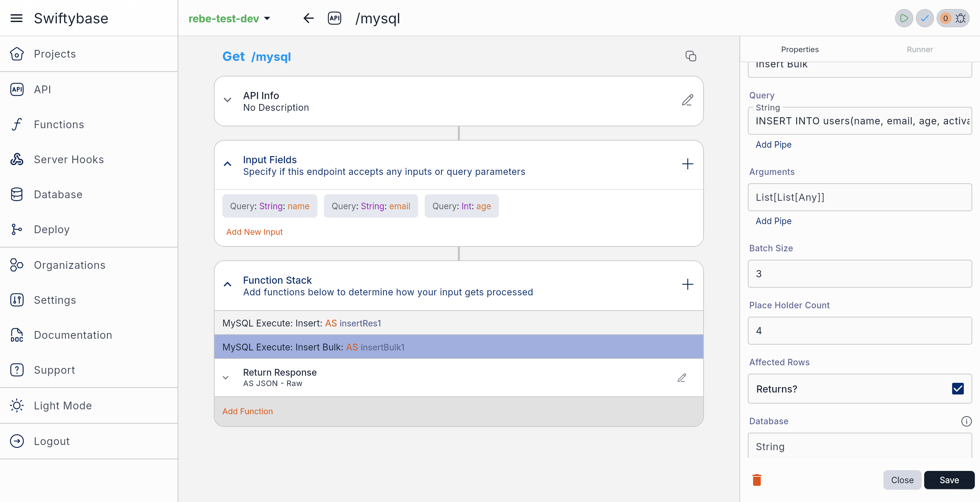Select the MySQL Execute: Insert Bulk row
This screenshot has width=980, height=502.
(x=459, y=347)
